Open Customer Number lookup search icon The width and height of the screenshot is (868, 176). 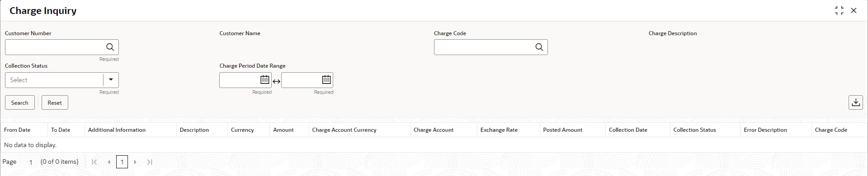pos(110,47)
